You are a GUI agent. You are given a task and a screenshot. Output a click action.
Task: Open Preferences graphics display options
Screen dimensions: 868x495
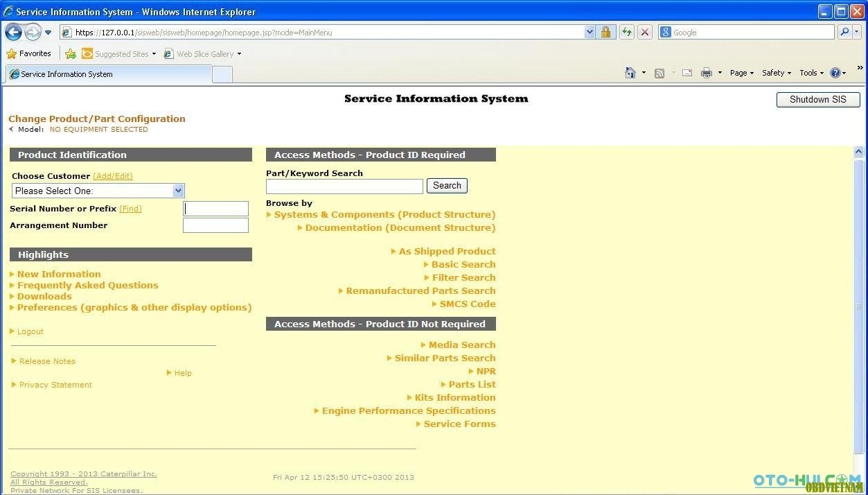tap(134, 307)
